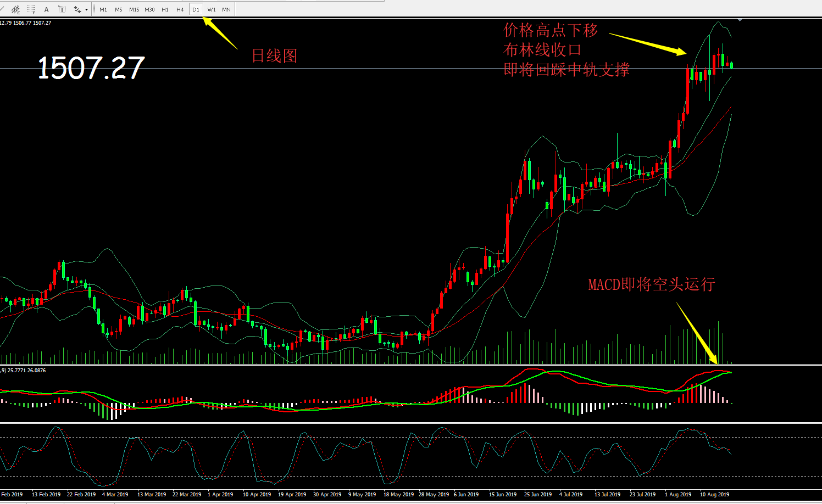Click the 9 May 2019 date label
Screen dimensions: 822x504
(362, 494)
